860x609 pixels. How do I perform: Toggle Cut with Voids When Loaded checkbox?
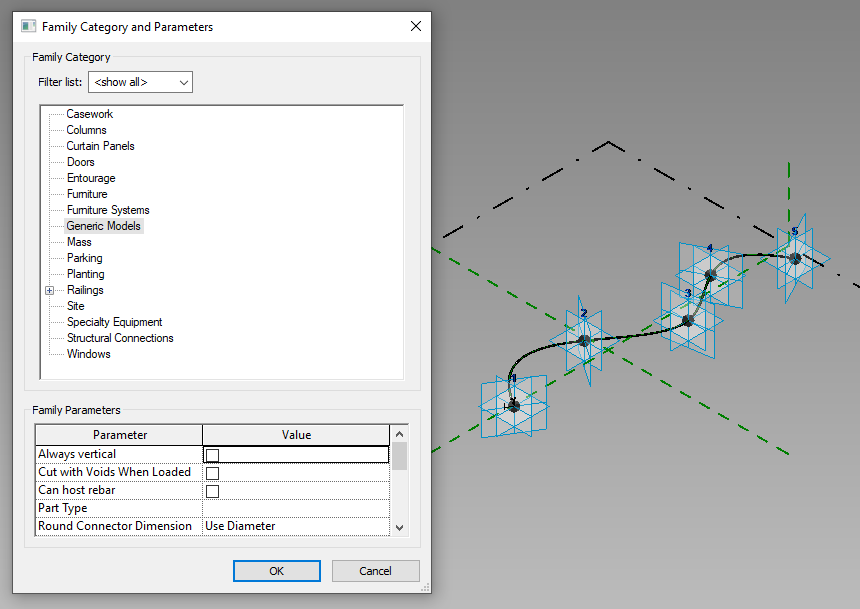(x=212, y=473)
